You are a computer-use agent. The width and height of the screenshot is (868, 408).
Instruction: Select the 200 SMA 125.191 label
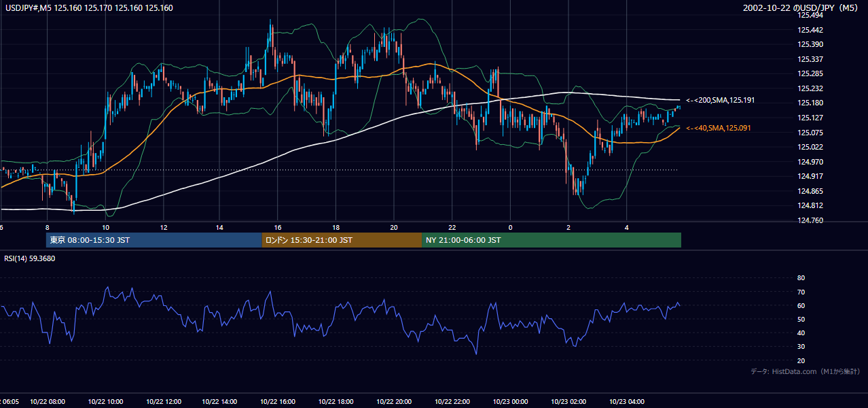[720, 100]
